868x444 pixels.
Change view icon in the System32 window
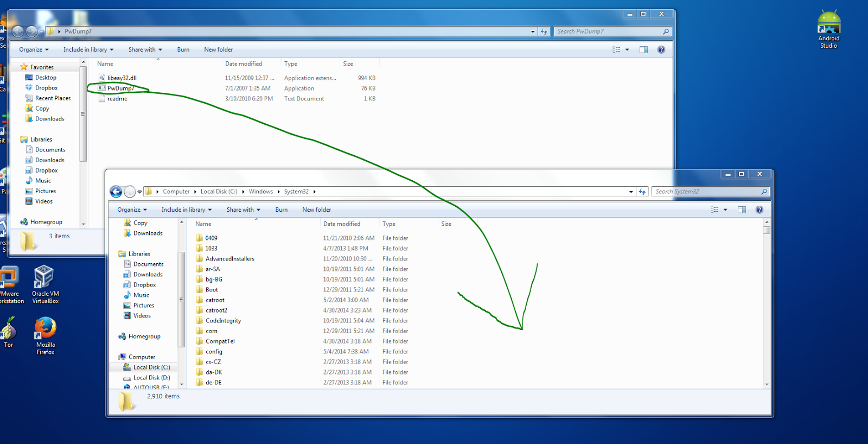pyautogui.click(x=714, y=210)
